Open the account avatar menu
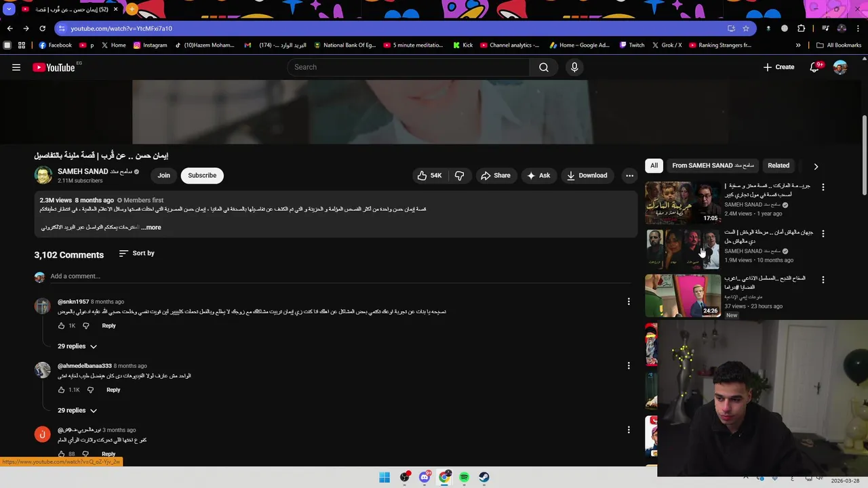The image size is (868, 488). coord(840,67)
